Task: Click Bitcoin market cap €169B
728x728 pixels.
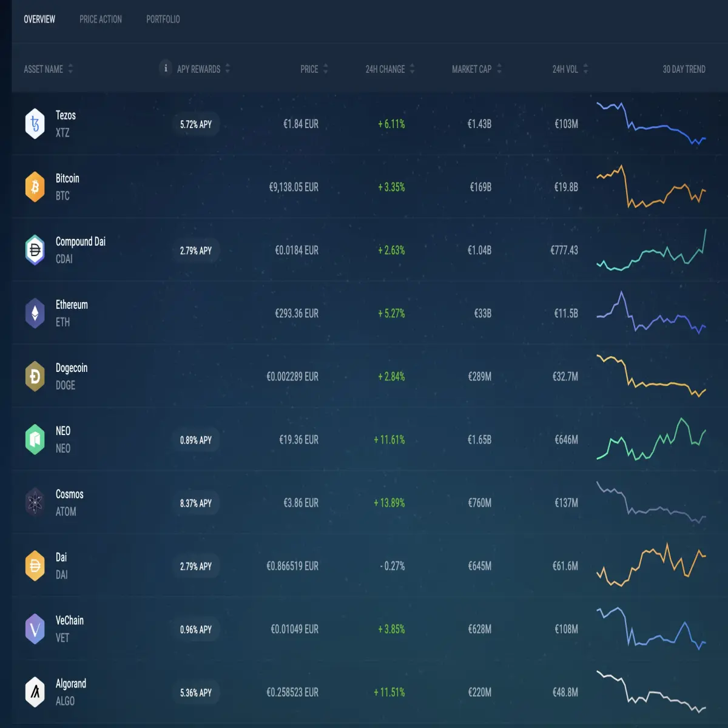Action: pos(480,187)
